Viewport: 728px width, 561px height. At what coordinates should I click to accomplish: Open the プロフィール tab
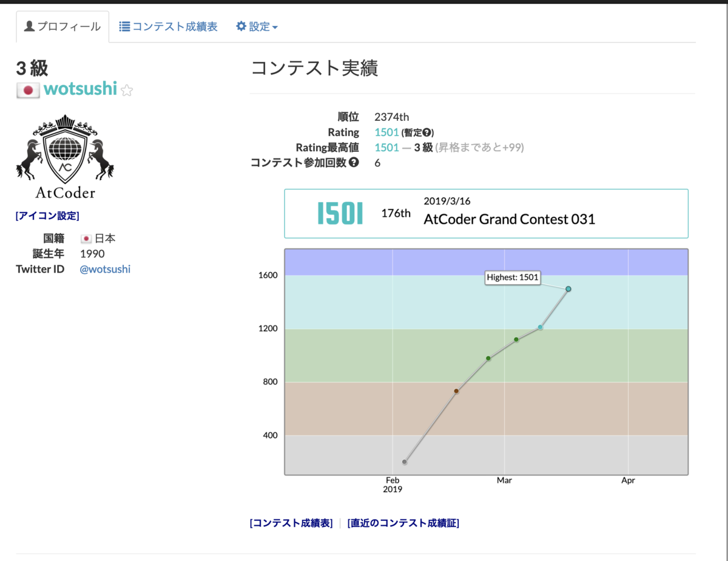tap(62, 27)
